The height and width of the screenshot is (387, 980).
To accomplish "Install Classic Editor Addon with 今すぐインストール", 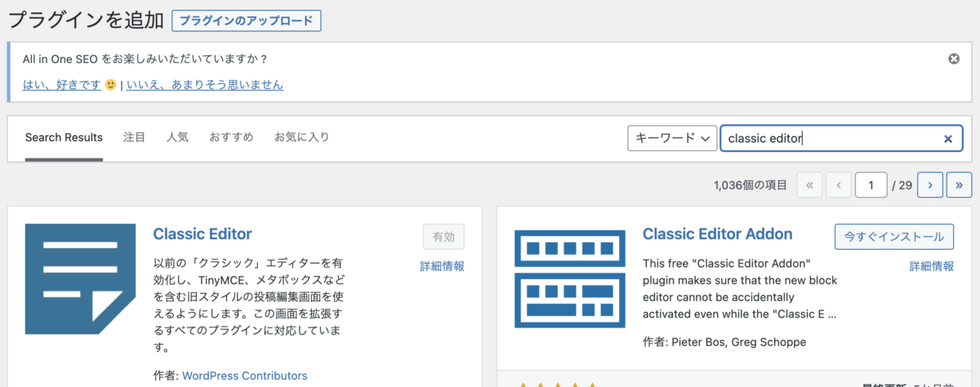I will coord(894,236).
